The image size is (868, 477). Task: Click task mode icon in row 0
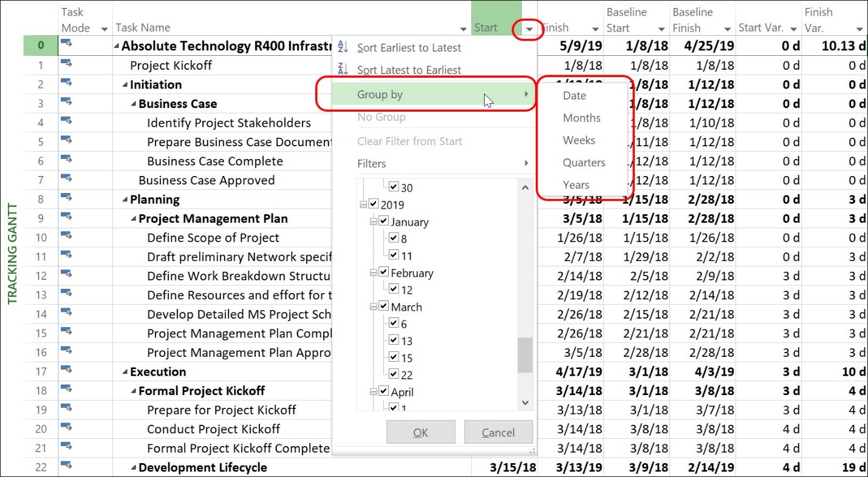tap(66, 42)
